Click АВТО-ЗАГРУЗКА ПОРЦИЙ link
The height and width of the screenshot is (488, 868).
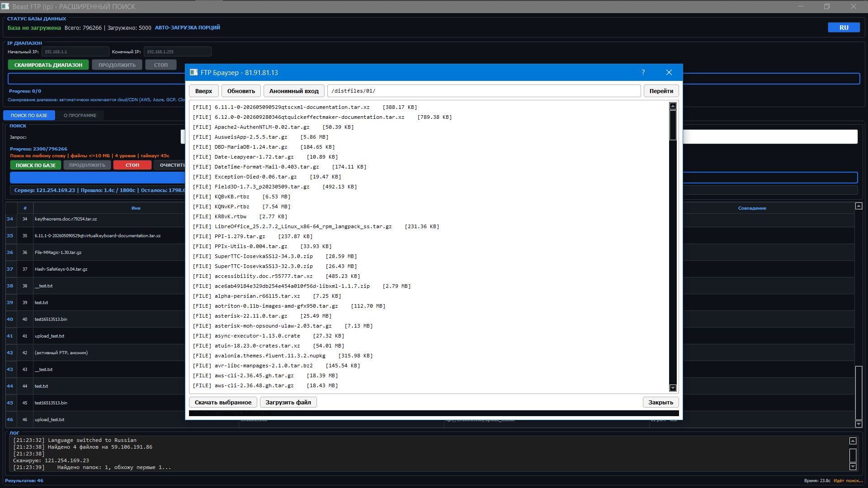click(x=188, y=28)
